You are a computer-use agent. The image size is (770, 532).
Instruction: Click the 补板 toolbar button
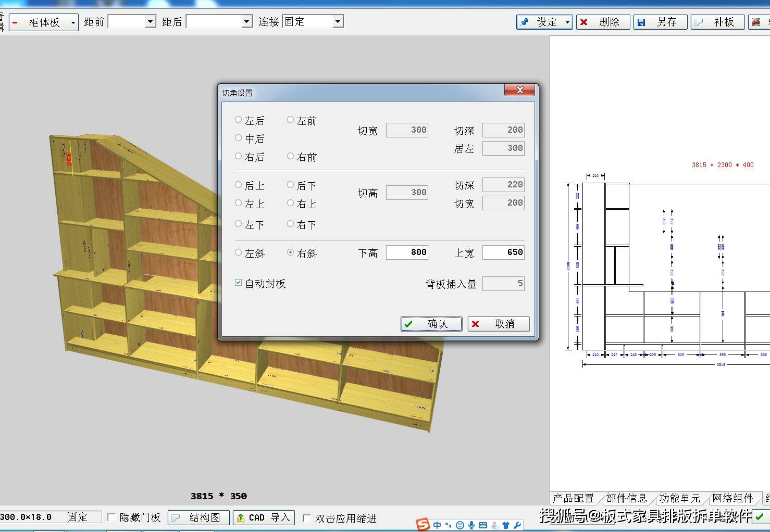[x=717, y=22]
